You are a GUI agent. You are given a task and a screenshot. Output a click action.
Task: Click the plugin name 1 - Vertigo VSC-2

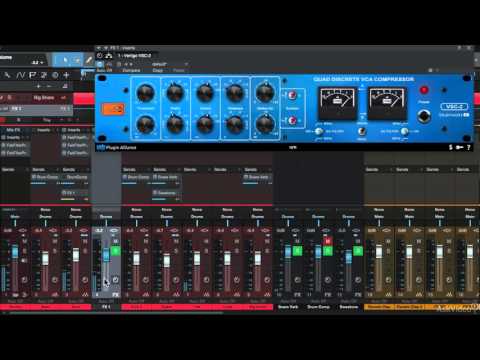pyautogui.click(x=134, y=56)
